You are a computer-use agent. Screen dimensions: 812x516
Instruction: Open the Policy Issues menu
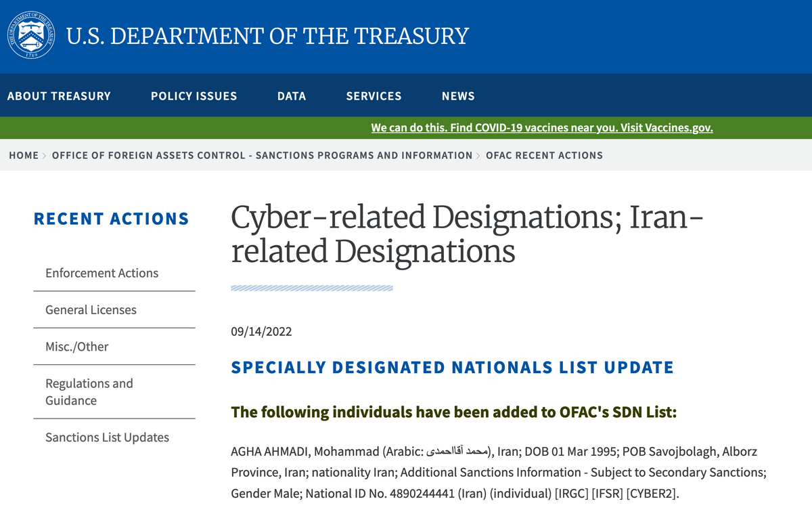[194, 96]
